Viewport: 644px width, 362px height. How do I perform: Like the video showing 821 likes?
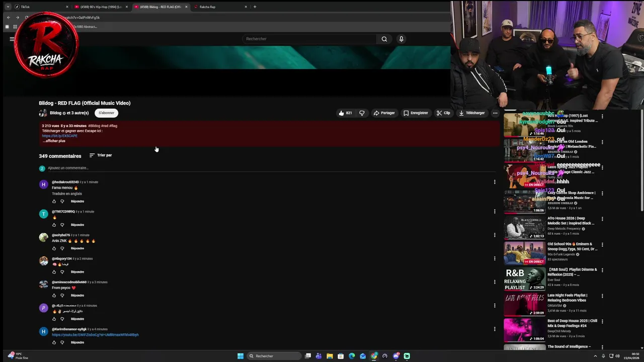(x=345, y=113)
